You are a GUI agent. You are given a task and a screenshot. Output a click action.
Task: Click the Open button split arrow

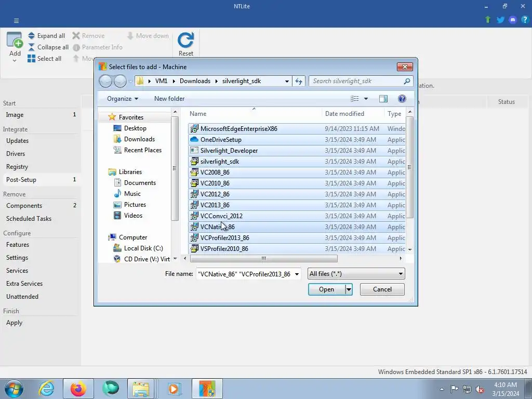[x=349, y=289]
